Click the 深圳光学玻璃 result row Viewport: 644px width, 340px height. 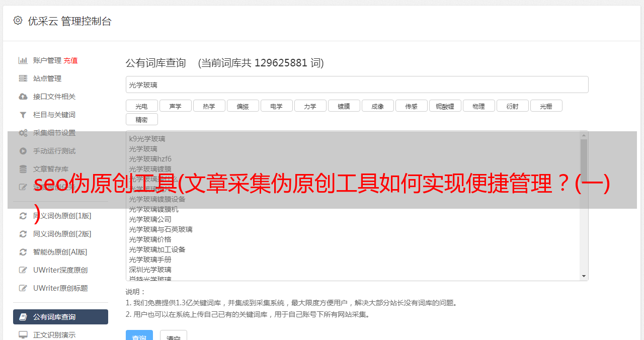click(x=353, y=270)
